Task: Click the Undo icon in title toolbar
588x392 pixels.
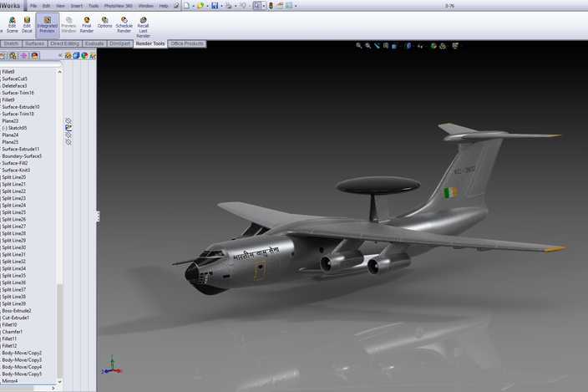Action: coord(243,6)
